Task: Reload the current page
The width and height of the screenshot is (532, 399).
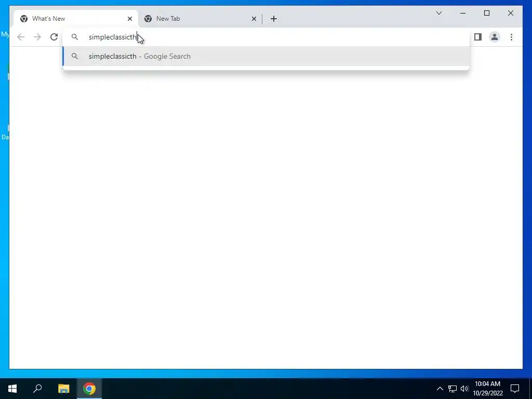Action: [54, 37]
